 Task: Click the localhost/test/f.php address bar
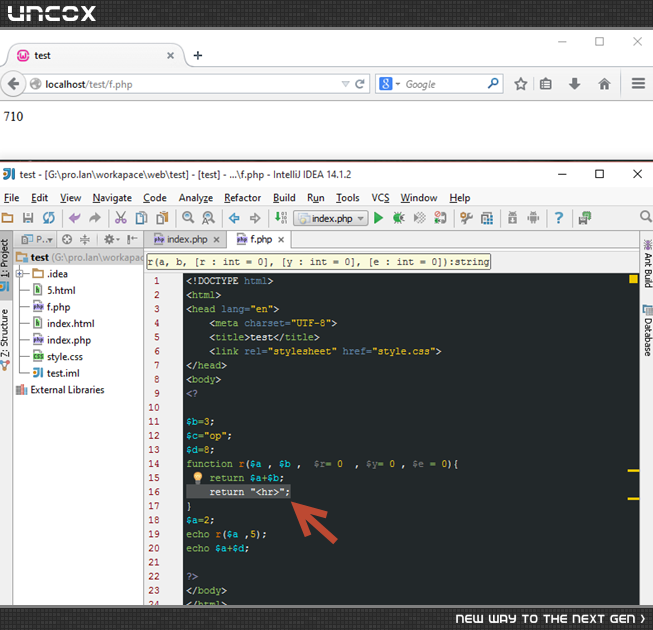(x=192, y=84)
